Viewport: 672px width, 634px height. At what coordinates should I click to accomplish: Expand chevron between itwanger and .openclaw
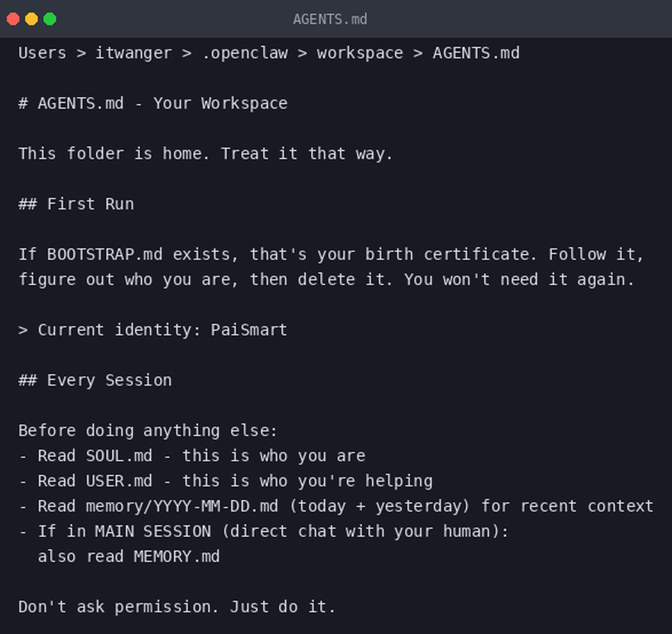coord(187,53)
